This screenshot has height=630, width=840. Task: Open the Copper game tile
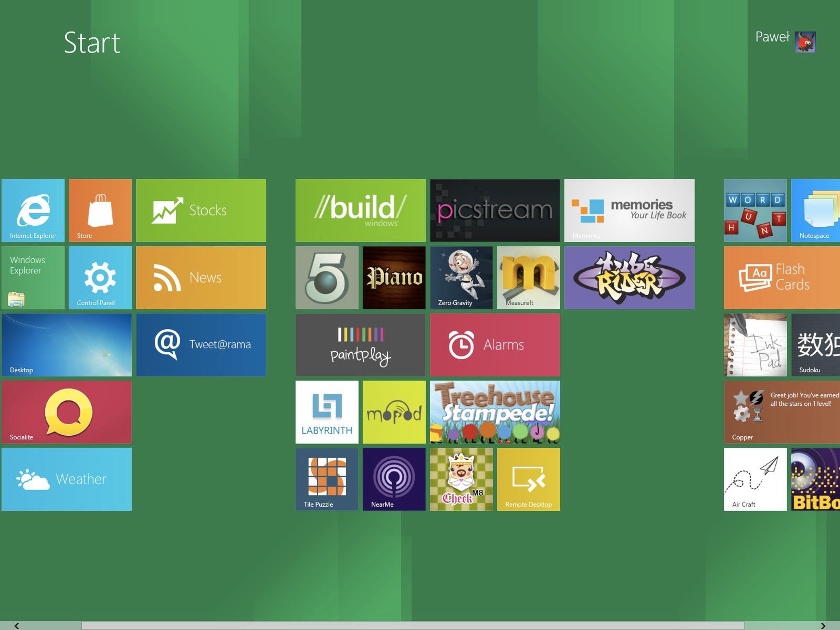(x=782, y=412)
